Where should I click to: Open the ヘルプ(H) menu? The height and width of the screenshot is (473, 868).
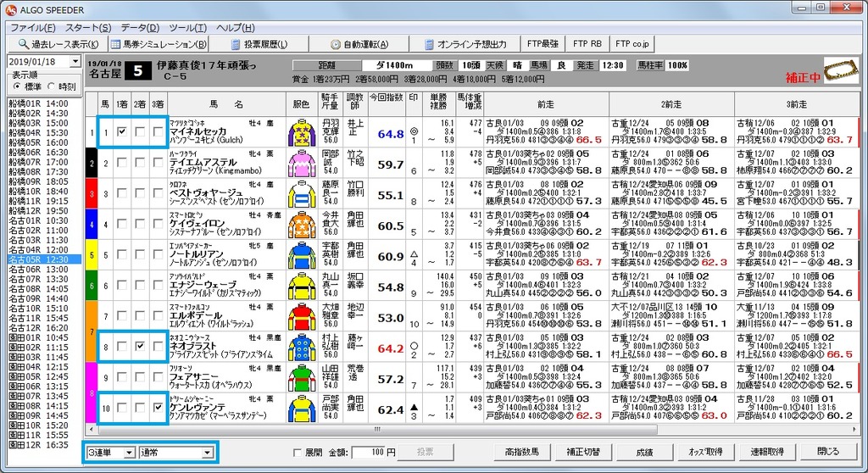[236, 28]
